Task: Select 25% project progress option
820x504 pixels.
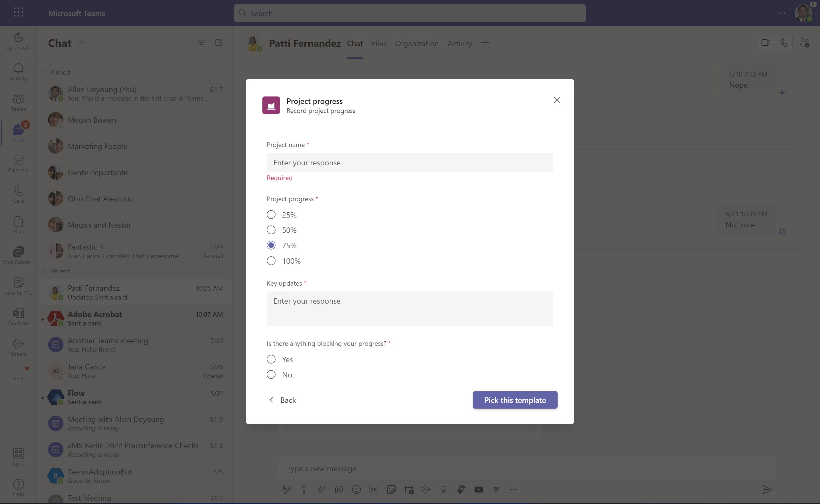Action: 271,215
